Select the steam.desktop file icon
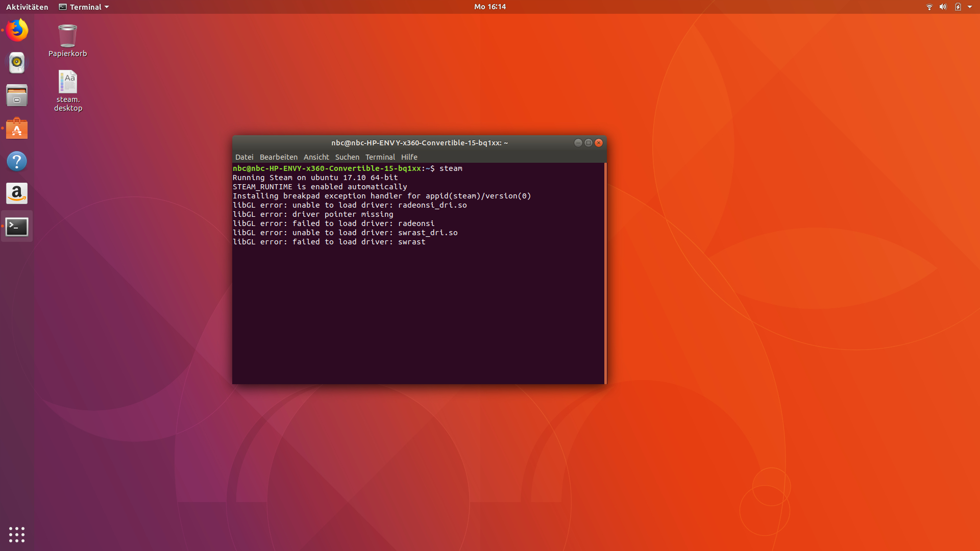Image resolution: width=980 pixels, height=551 pixels. pos(68,82)
